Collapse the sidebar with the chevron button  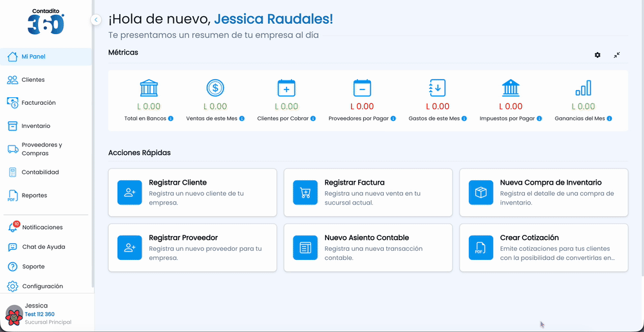[x=96, y=19]
